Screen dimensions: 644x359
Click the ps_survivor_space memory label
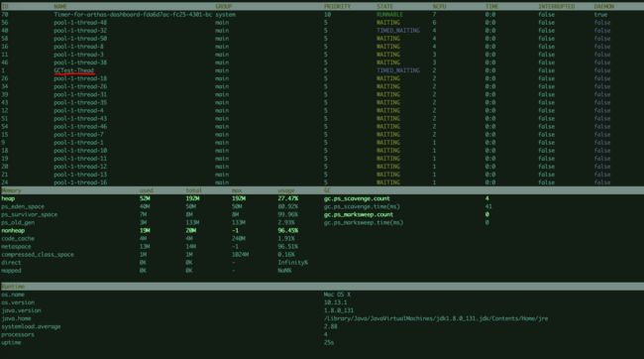pyautogui.click(x=29, y=214)
